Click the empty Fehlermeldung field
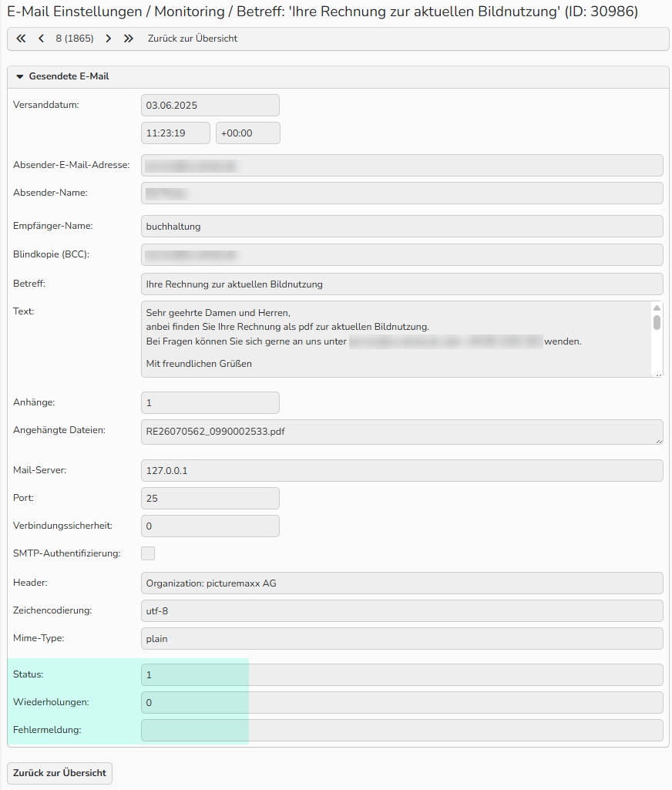This screenshot has height=790, width=672. (x=402, y=730)
